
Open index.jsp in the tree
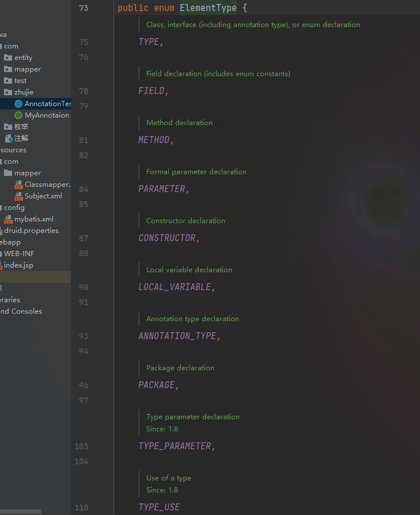click(18, 265)
